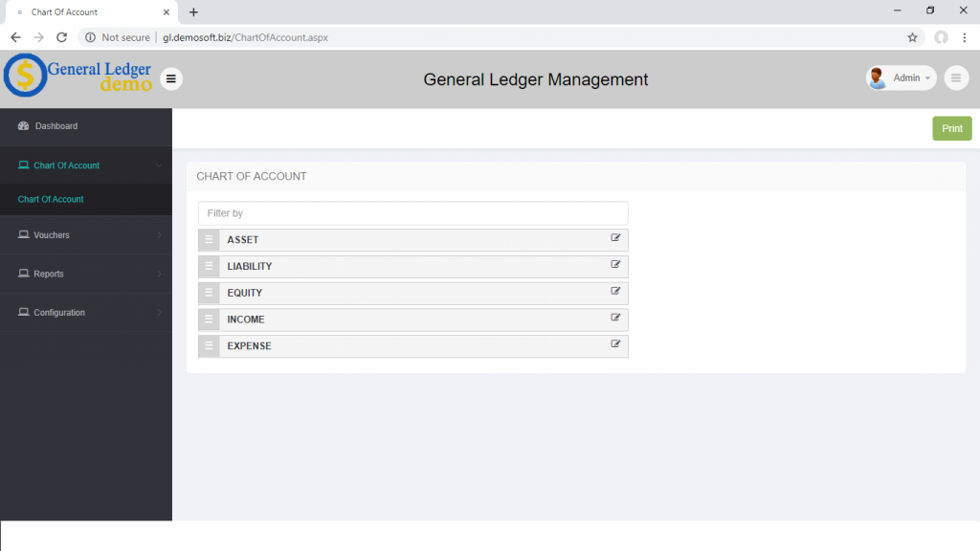Click the drag handle icon beside ASSET
980x551 pixels.
(x=209, y=240)
